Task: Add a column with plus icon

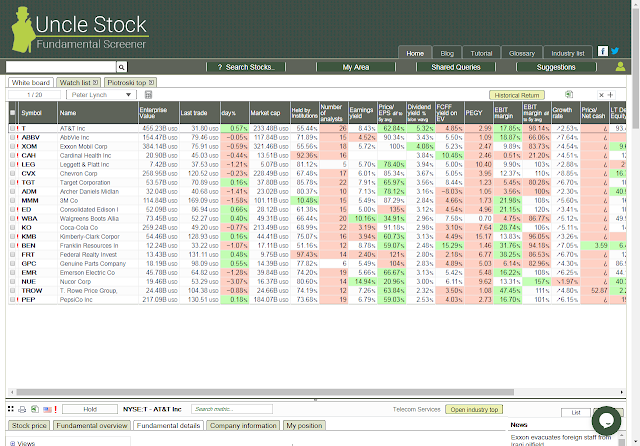Action: pos(611,95)
